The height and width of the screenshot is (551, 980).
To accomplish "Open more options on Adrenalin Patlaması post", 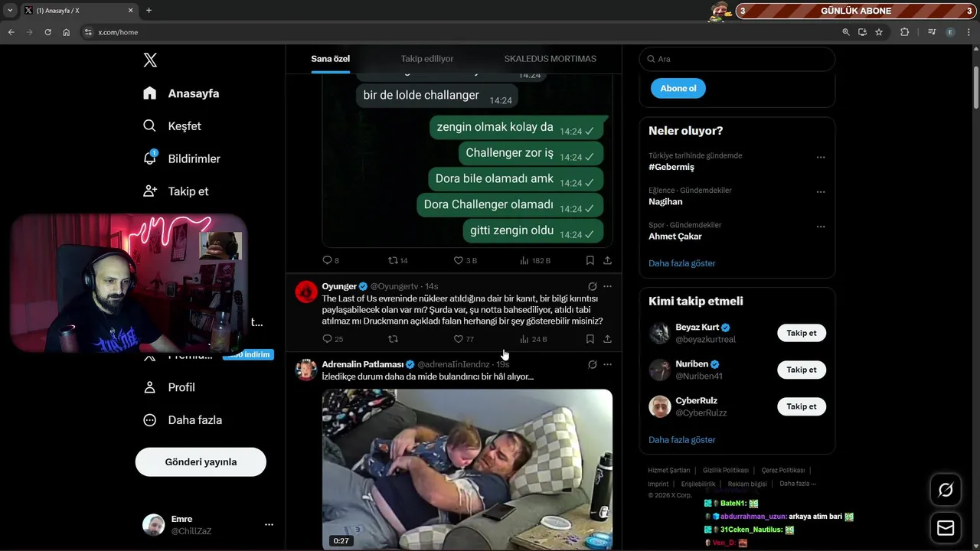I will 608,364.
